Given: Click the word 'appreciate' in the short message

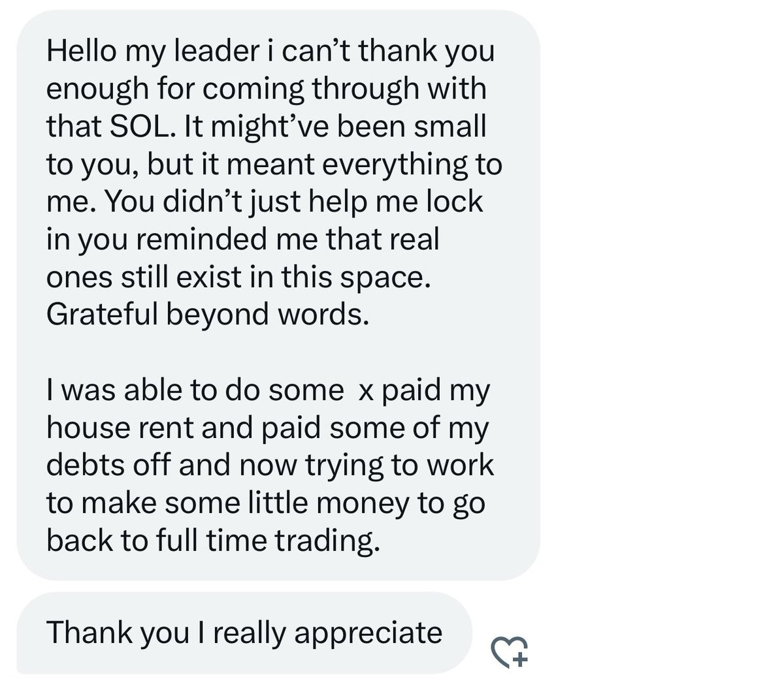Looking at the screenshot, I should [368, 634].
